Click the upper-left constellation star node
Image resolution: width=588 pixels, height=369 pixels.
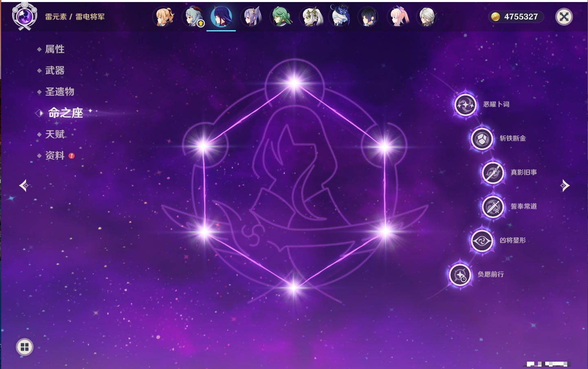203,146
